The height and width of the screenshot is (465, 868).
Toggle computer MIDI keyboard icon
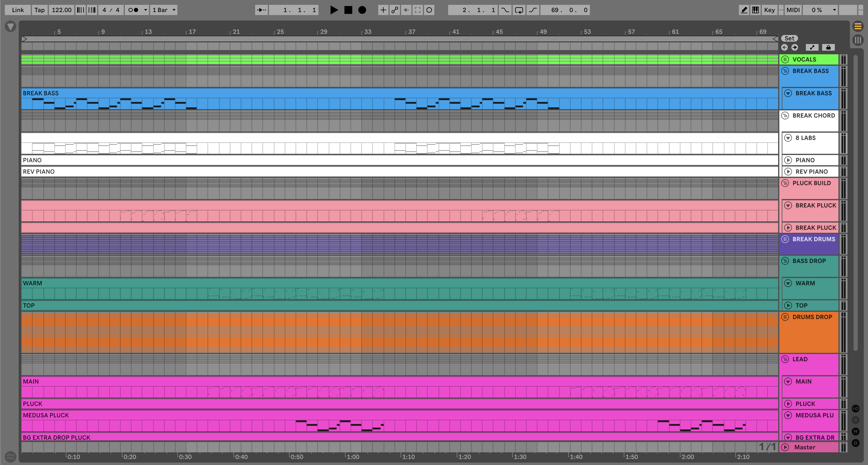pos(756,10)
